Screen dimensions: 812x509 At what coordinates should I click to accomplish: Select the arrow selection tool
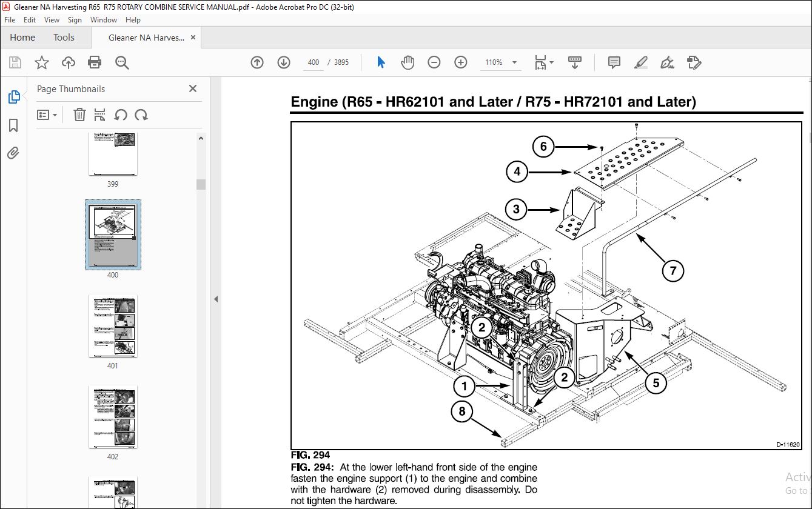[x=381, y=62]
